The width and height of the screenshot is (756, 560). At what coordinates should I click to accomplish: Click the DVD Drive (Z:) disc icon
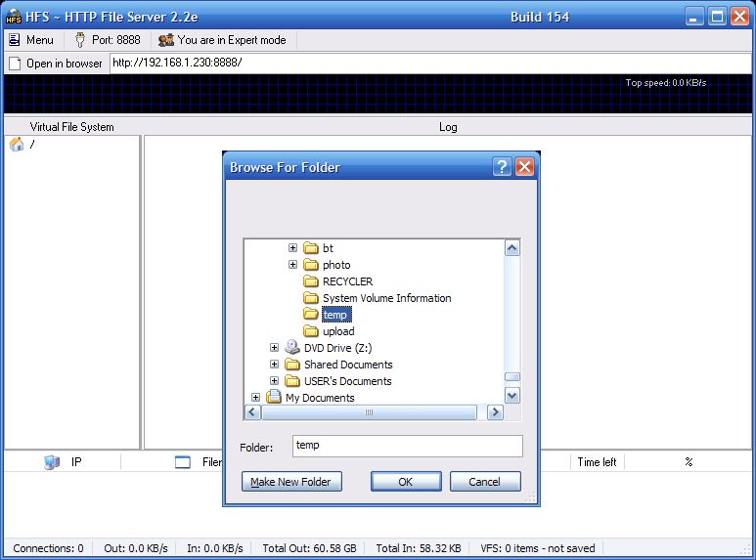pos(292,348)
